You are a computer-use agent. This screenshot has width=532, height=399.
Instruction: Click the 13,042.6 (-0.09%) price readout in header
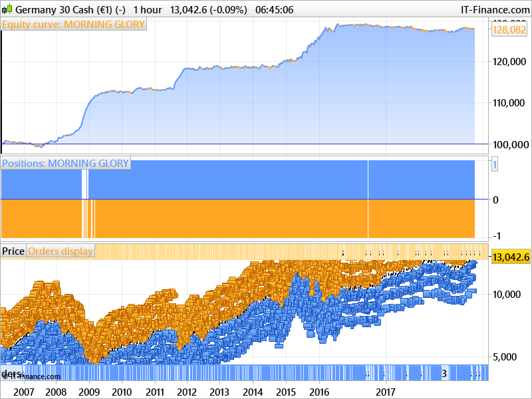(209, 9)
